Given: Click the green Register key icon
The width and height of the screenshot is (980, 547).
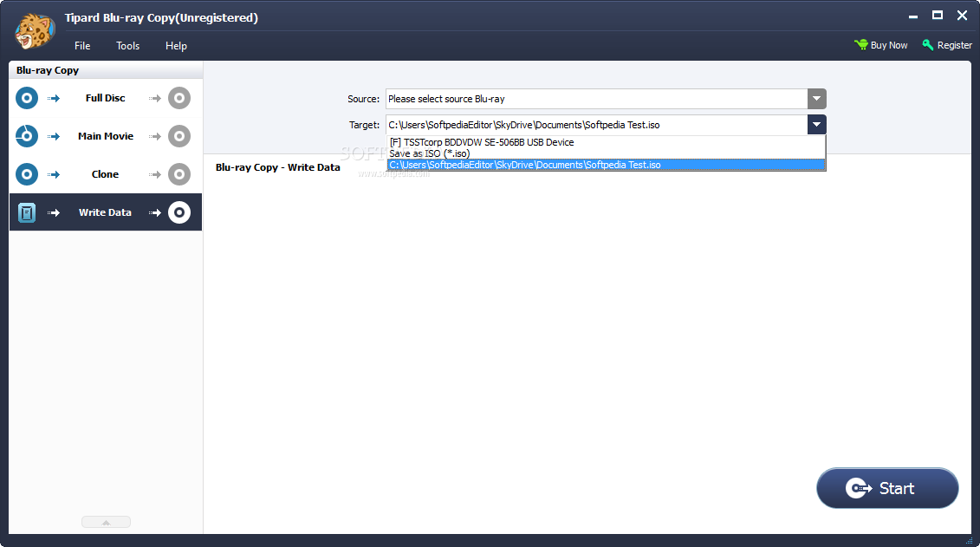Looking at the screenshot, I should click(x=928, y=45).
